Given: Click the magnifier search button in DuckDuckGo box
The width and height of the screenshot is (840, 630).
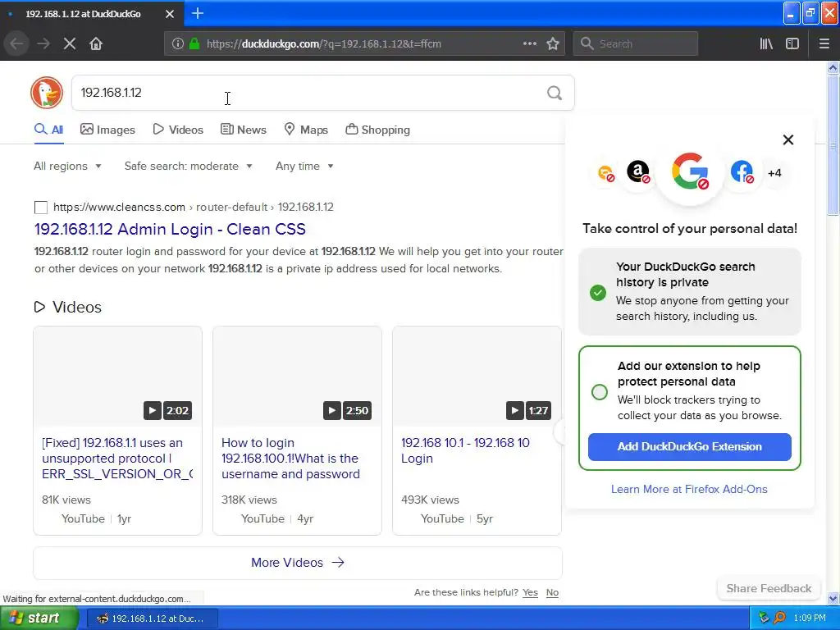Looking at the screenshot, I should tap(555, 94).
